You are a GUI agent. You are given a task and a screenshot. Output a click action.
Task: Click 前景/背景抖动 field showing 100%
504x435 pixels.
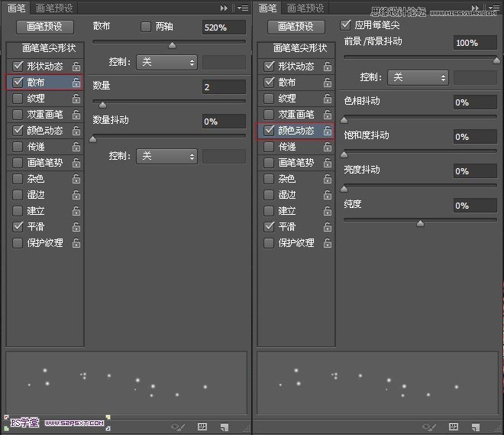(x=476, y=43)
